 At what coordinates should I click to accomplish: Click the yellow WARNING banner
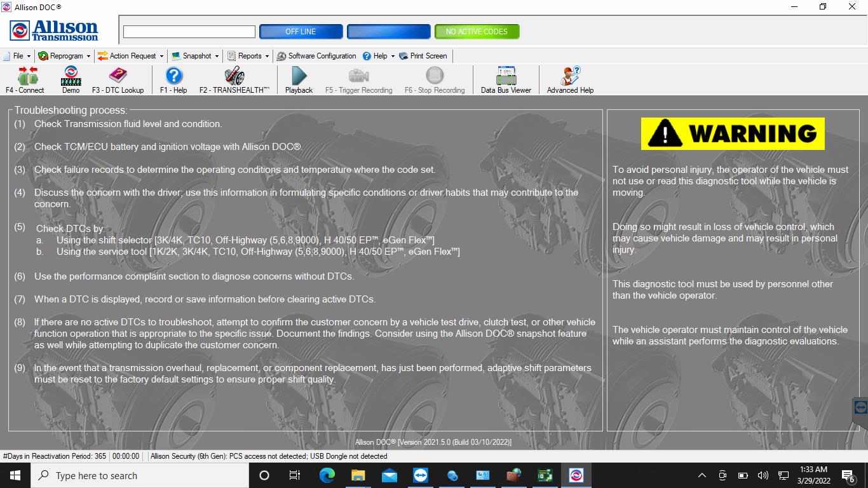click(x=733, y=133)
